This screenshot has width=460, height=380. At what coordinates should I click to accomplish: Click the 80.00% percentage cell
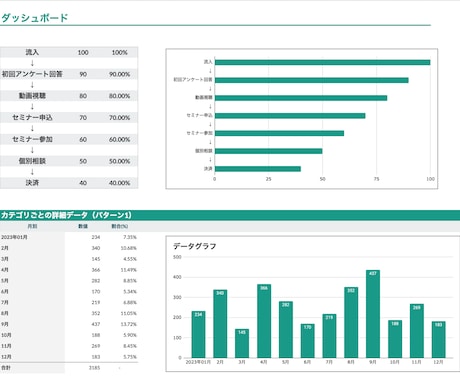pos(119,96)
